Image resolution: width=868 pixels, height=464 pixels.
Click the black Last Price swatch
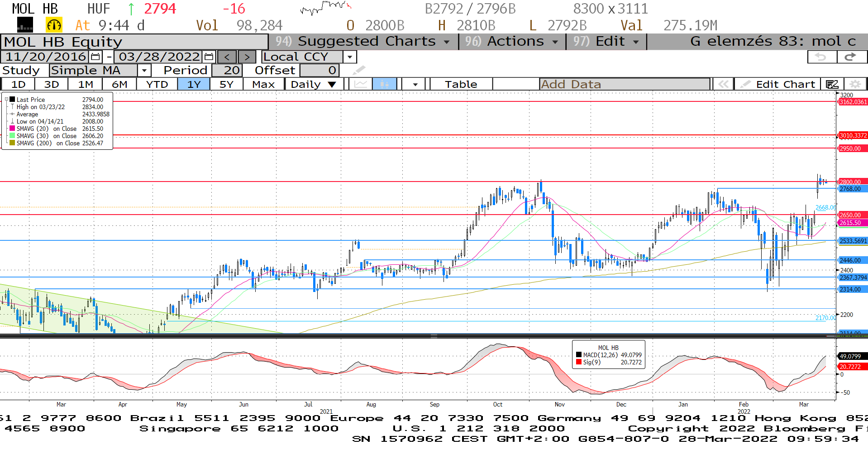(12, 100)
